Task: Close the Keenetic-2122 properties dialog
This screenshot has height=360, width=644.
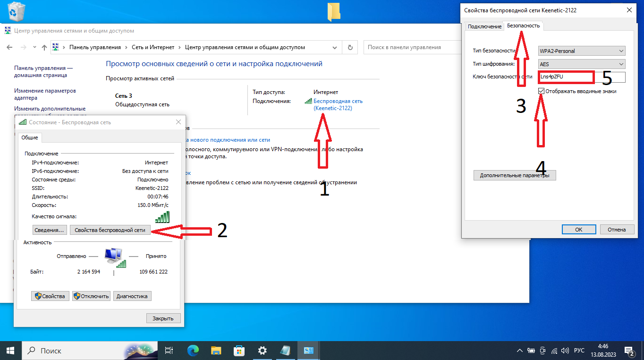Action: coord(629,10)
